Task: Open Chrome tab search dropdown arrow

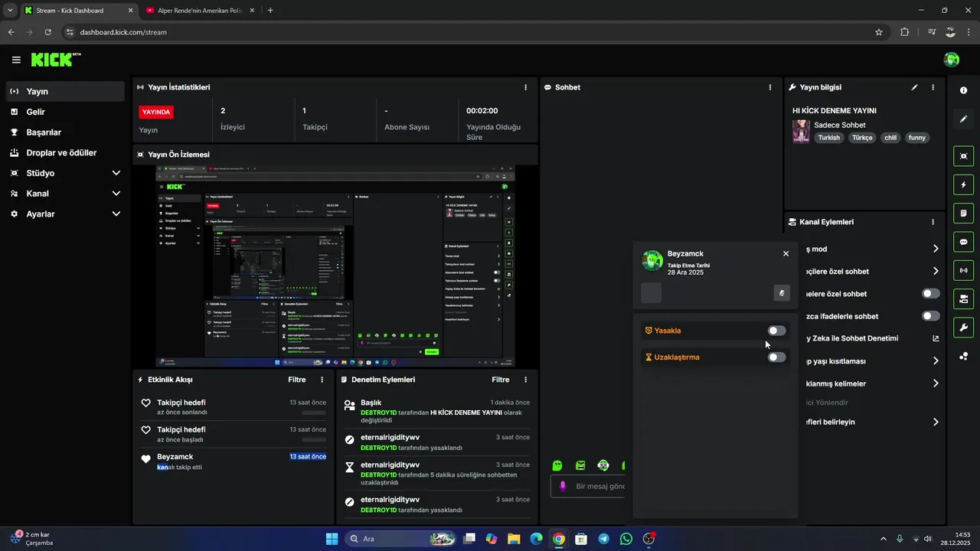Action: 10,10
